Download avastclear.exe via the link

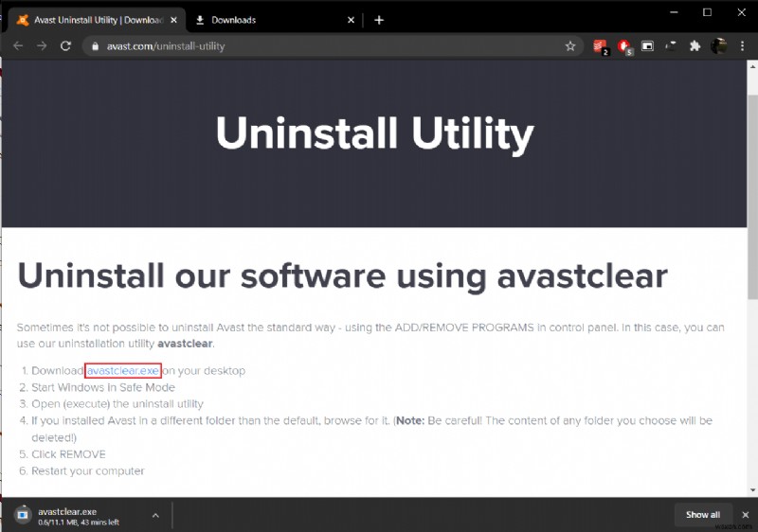(x=123, y=371)
